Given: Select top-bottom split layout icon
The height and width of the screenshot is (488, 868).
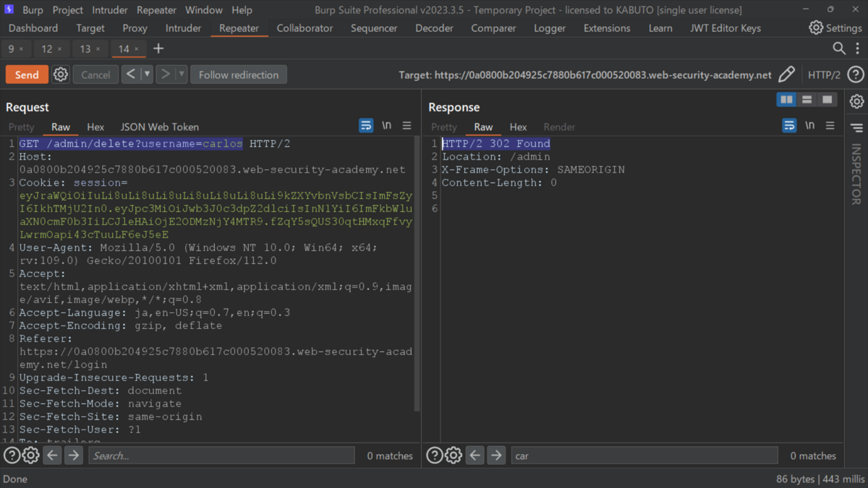Looking at the screenshot, I should [807, 100].
